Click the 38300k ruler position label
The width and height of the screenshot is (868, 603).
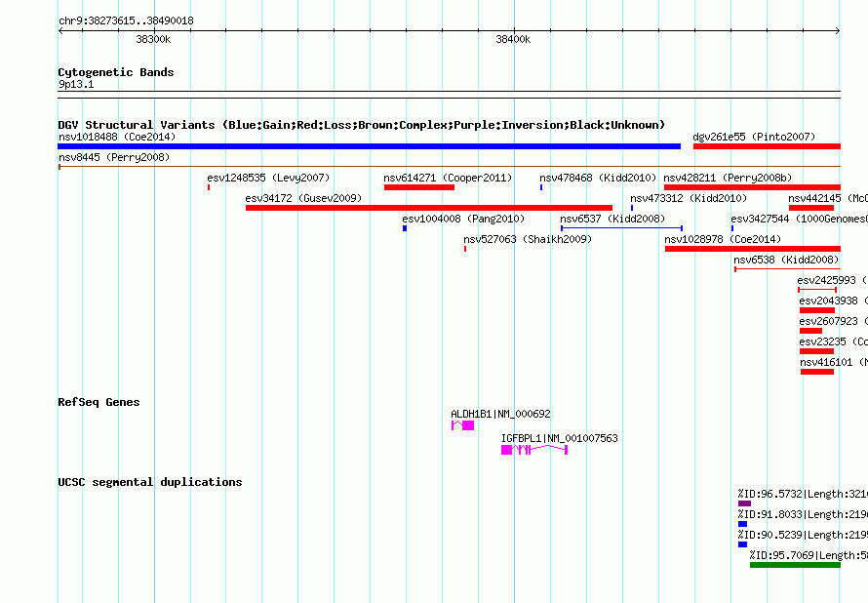(153, 39)
